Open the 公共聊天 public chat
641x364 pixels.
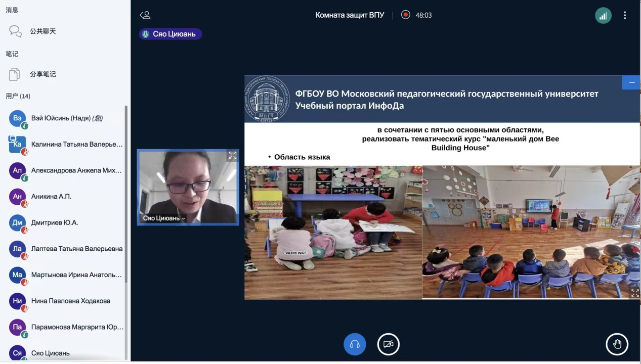click(x=42, y=31)
